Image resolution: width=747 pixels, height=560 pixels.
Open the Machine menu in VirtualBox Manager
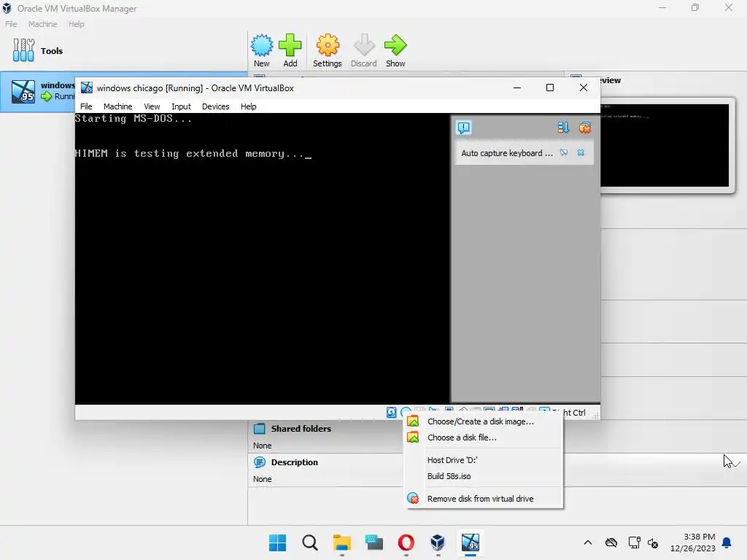point(42,24)
